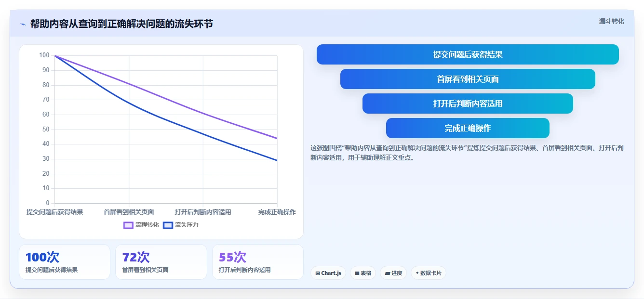Click the icon inside the Chart.js chip

tap(318, 273)
